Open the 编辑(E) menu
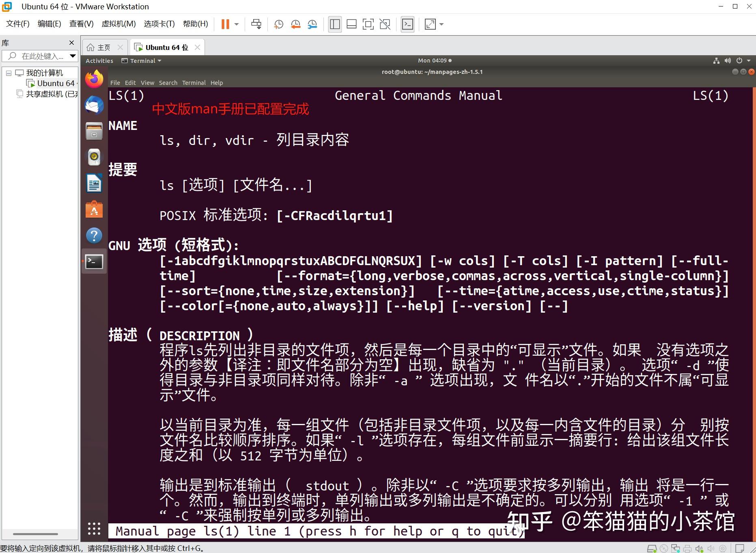This screenshot has width=756, height=553. [49, 24]
